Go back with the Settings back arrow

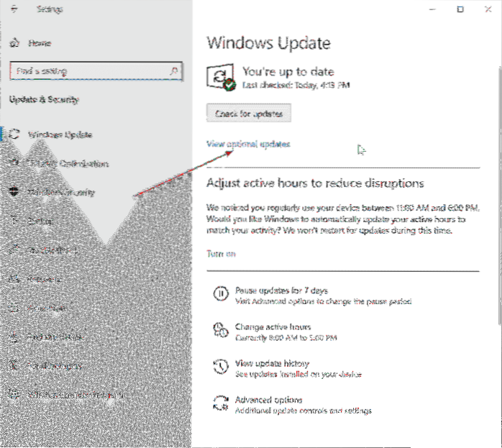point(14,9)
